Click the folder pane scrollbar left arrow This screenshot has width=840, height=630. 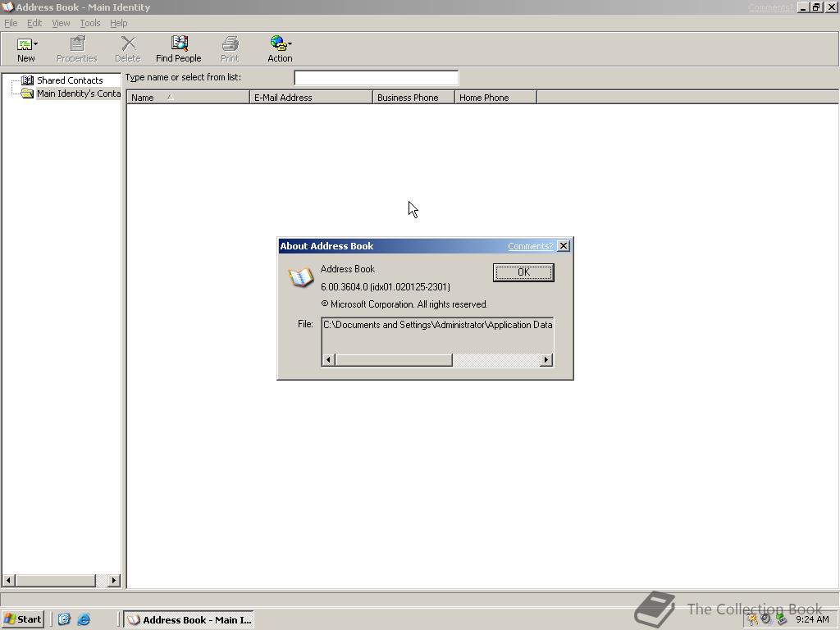pyautogui.click(x=8, y=580)
